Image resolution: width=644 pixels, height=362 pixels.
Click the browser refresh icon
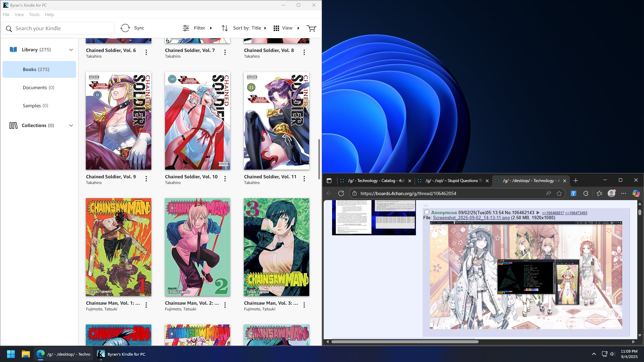(x=341, y=193)
